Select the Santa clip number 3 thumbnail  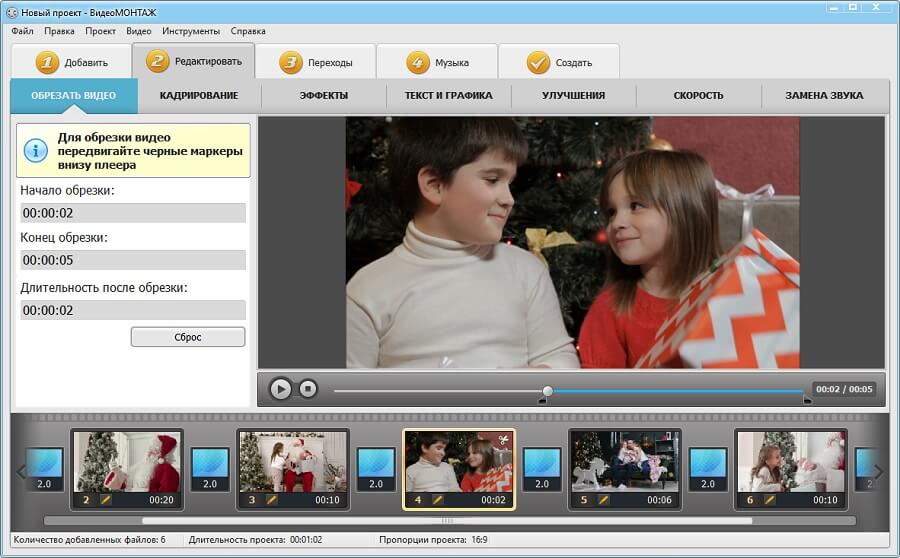(x=293, y=461)
